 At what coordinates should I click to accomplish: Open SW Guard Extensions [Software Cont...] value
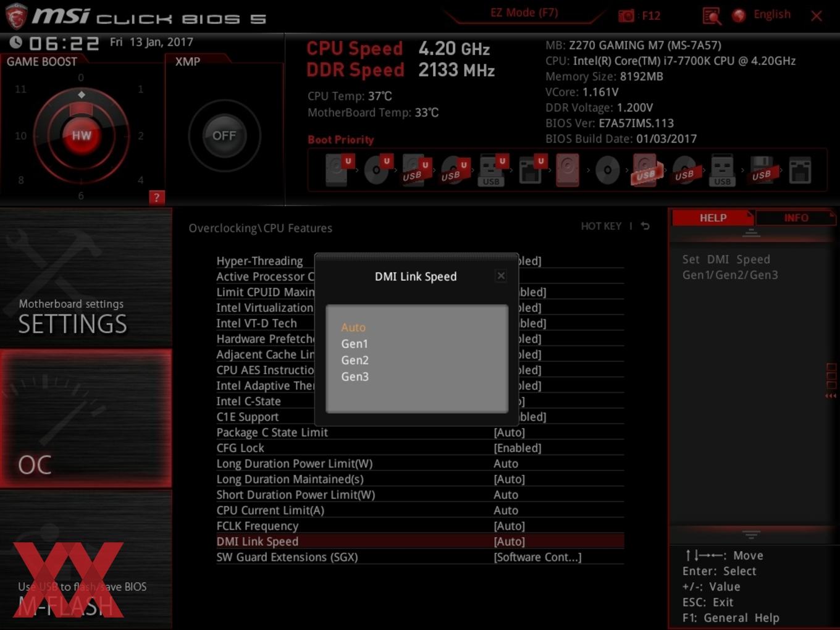point(537,557)
